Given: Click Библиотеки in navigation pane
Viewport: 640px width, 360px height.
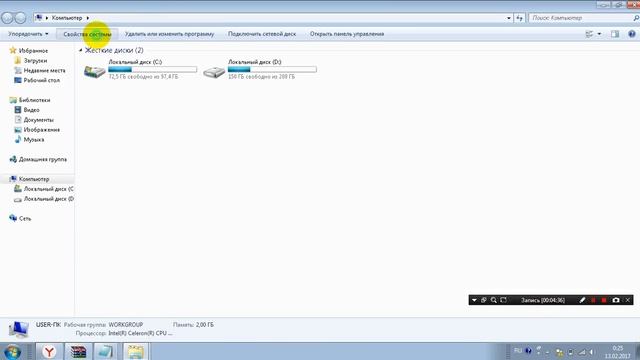Looking at the screenshot, I should coord(34,100).
